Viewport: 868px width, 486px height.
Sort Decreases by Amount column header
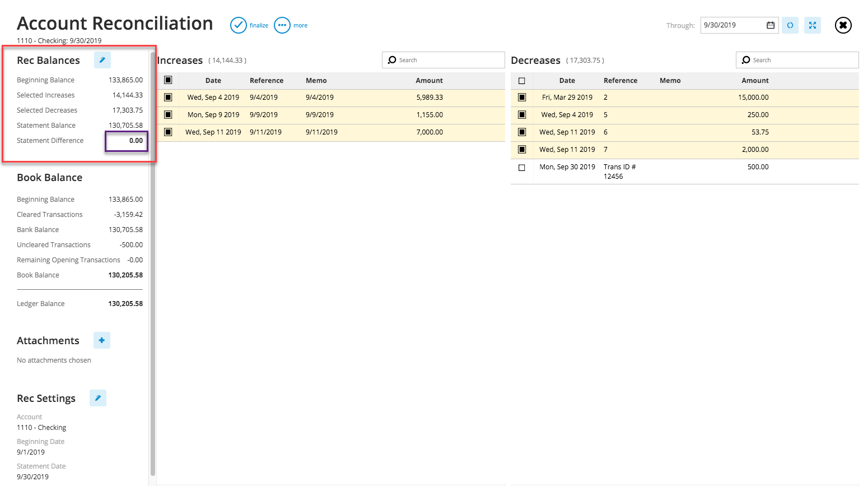click(x=755, y=81)
